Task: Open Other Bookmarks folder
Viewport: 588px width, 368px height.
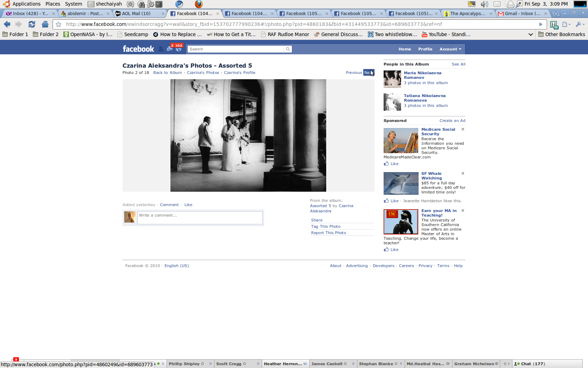Action: [561, 34]
